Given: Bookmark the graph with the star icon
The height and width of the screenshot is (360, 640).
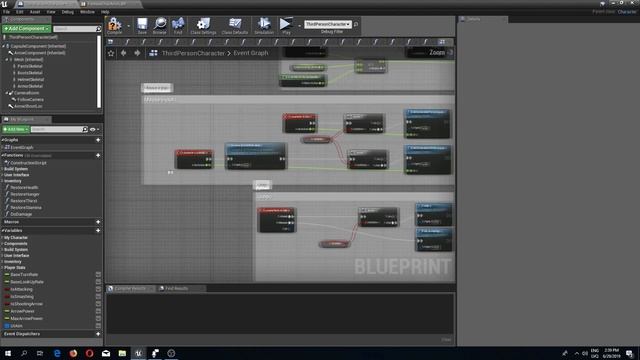Looking at the screenshot, I should pos(111,53).
